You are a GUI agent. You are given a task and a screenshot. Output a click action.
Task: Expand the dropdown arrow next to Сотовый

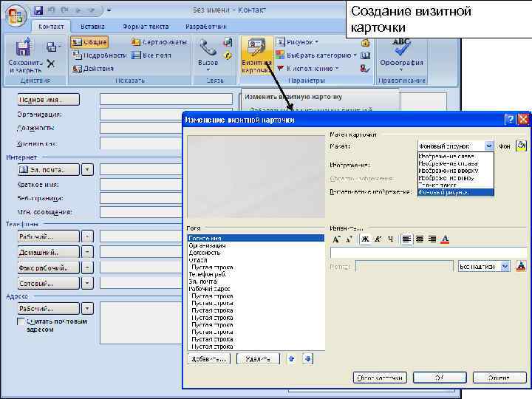[87, 282]
